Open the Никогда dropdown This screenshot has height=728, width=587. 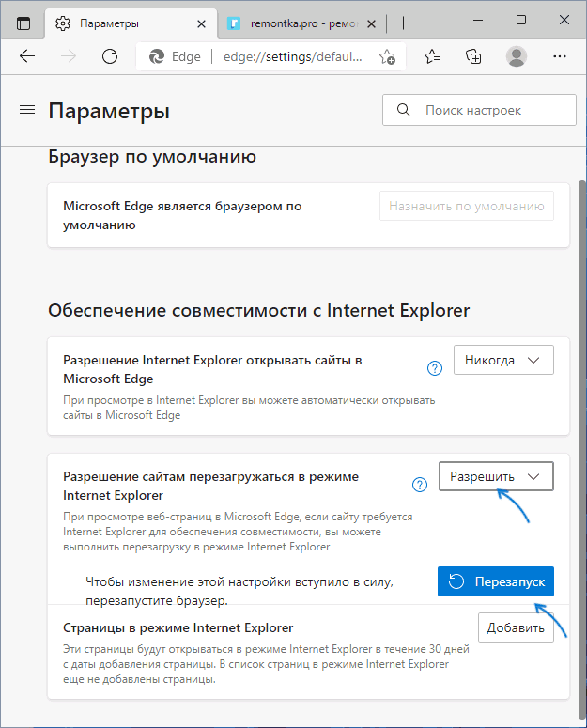click(x=503, y=360)
